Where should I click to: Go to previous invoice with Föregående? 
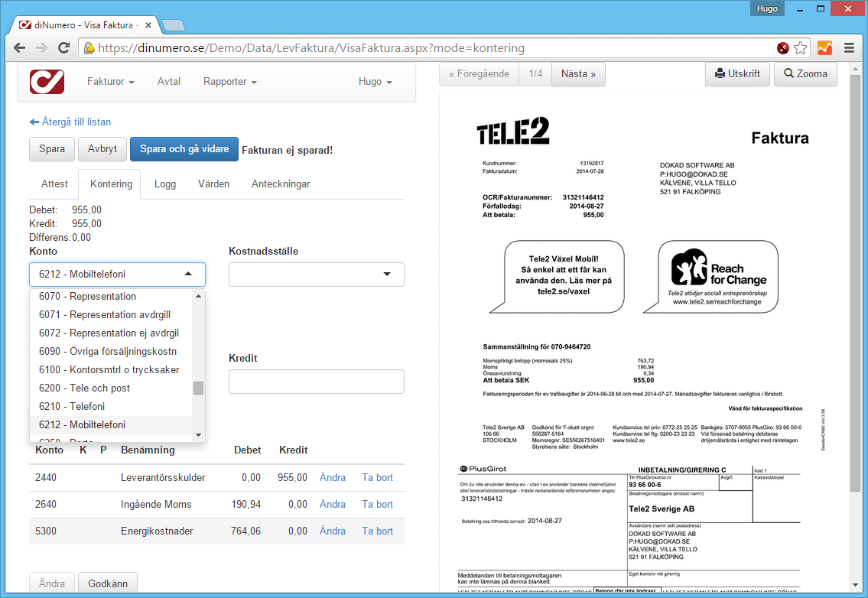[x=480, y=74]
